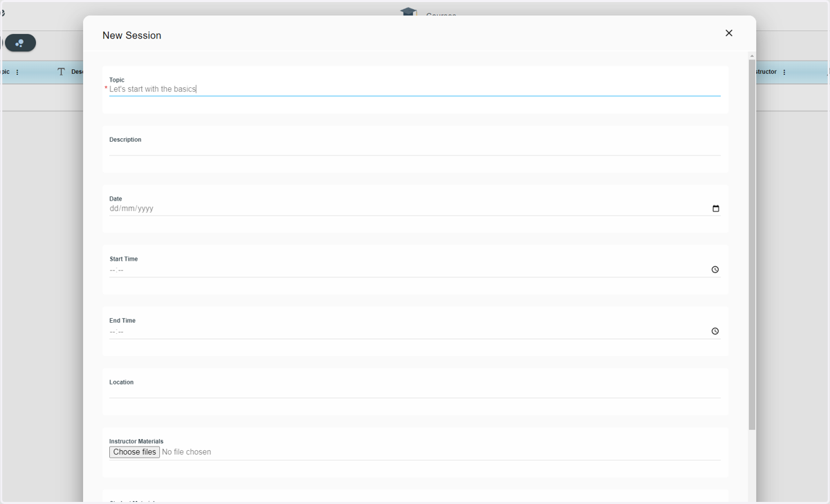Open the End Time clock picker
The width and height of the screenshot is (830, 504).
(x=715, y=331)
